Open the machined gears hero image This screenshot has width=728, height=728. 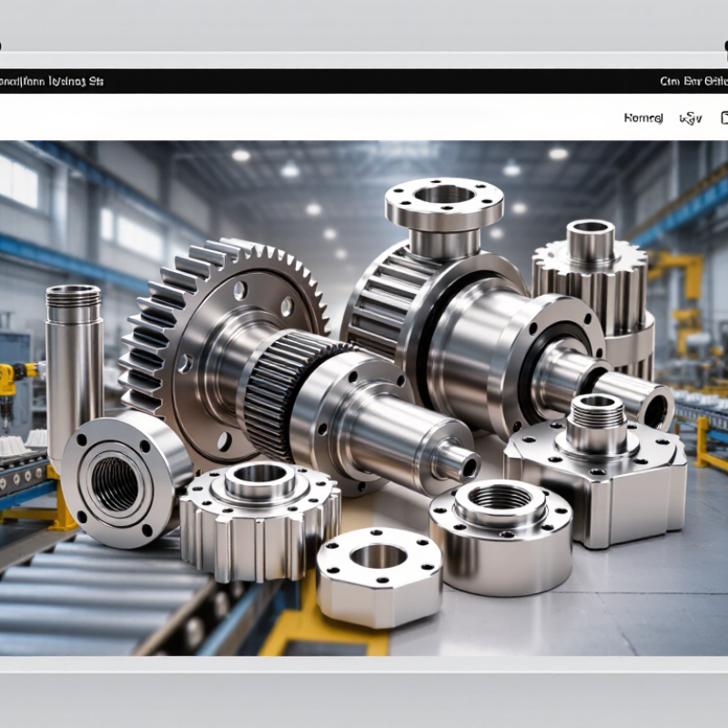364,398
